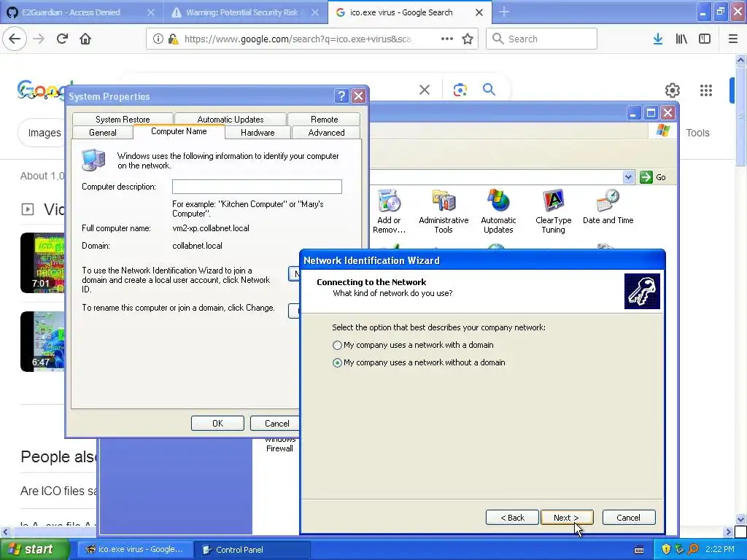Bookmark this page with the star icon
Screen dimensions: 747x560
point(468,39)
